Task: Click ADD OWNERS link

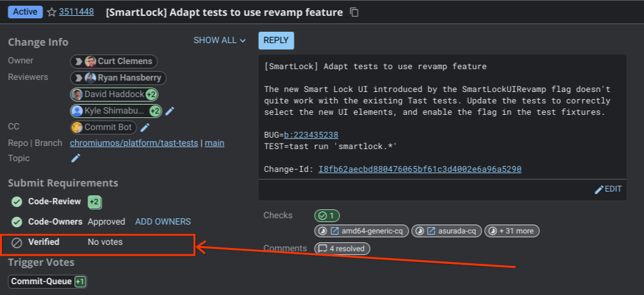Action: pos(162,221)
